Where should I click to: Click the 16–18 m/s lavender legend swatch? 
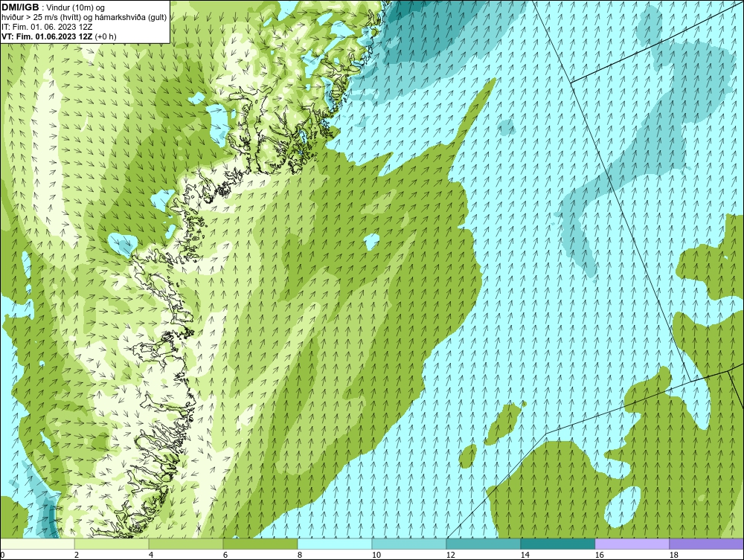632,544
